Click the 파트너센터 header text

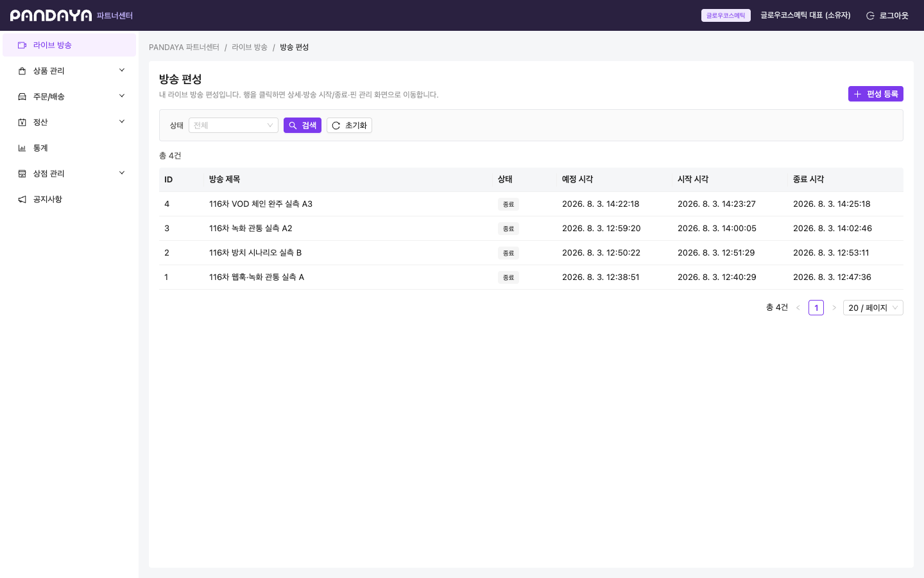(x=115, y=15)
